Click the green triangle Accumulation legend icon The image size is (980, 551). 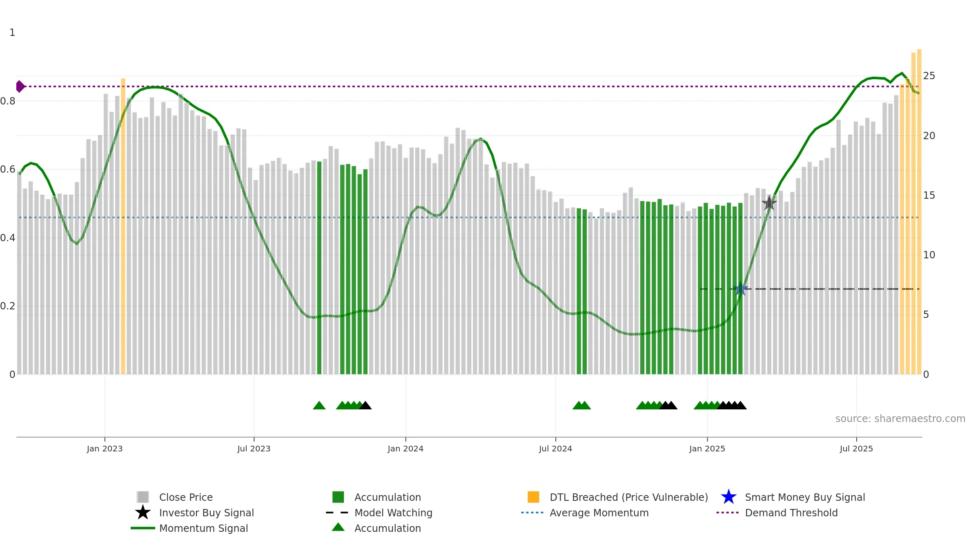pyautogui.click(x=338, y=527)
